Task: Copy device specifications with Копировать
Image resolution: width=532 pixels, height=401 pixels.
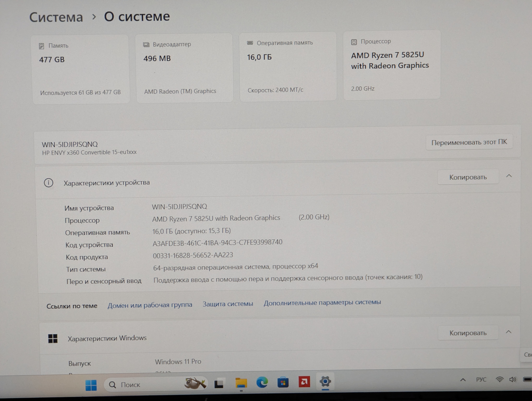Action: 468,177
